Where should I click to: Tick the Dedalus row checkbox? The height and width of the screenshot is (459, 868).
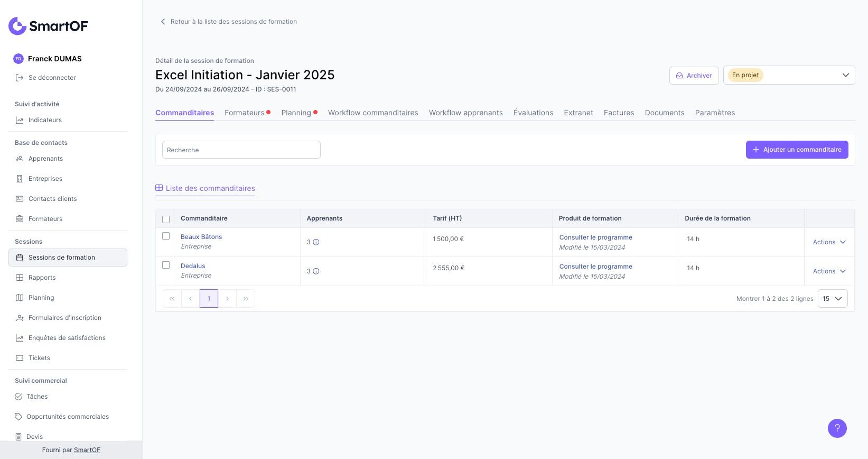click(x=166, y=265)
